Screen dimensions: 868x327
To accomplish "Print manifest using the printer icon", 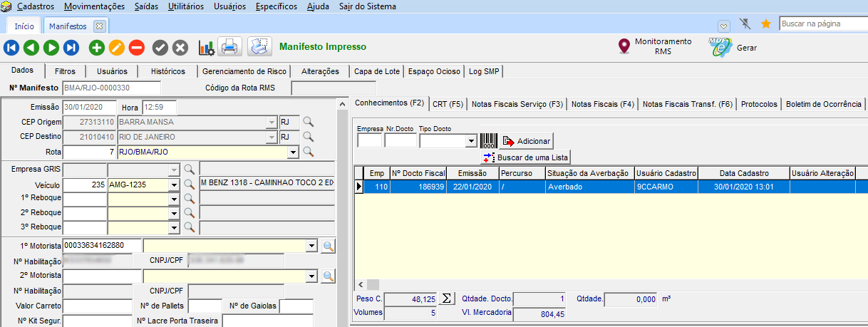I will pos(229,48).
